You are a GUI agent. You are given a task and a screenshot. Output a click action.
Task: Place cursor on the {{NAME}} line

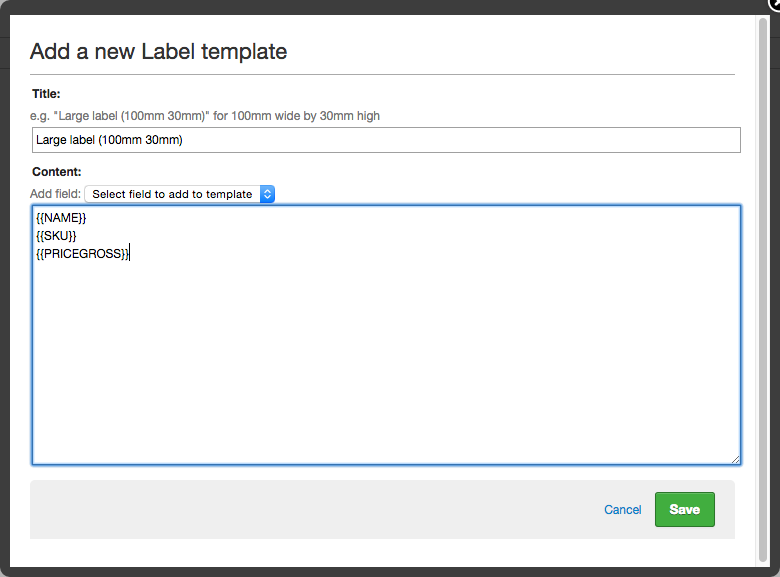coord(62,217)
